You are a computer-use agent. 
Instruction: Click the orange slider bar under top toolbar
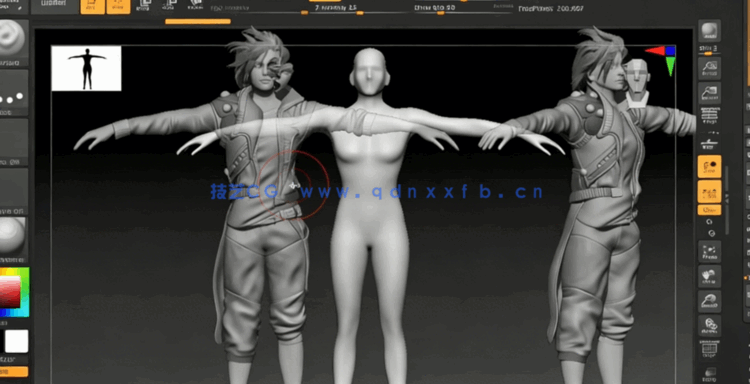198,22
